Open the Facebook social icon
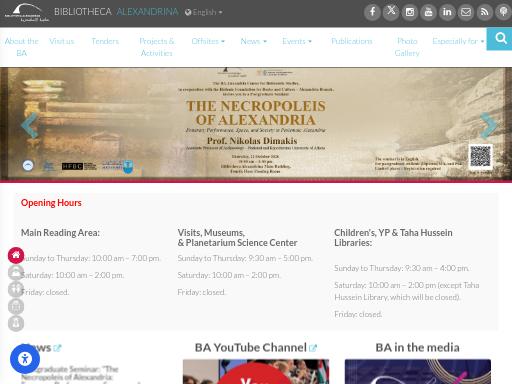This screenshot has width=512, height=384. (372, 12)
